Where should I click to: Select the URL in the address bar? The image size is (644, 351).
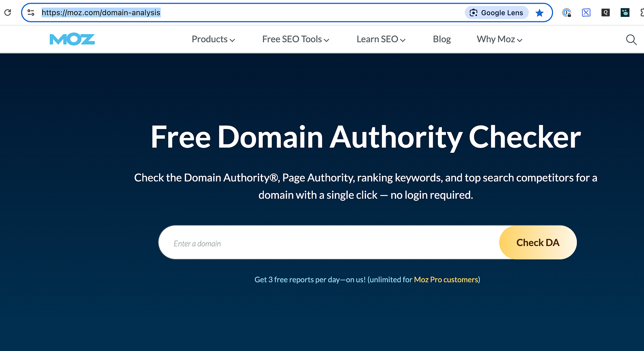pyautogui.click(x=101, y=12)
